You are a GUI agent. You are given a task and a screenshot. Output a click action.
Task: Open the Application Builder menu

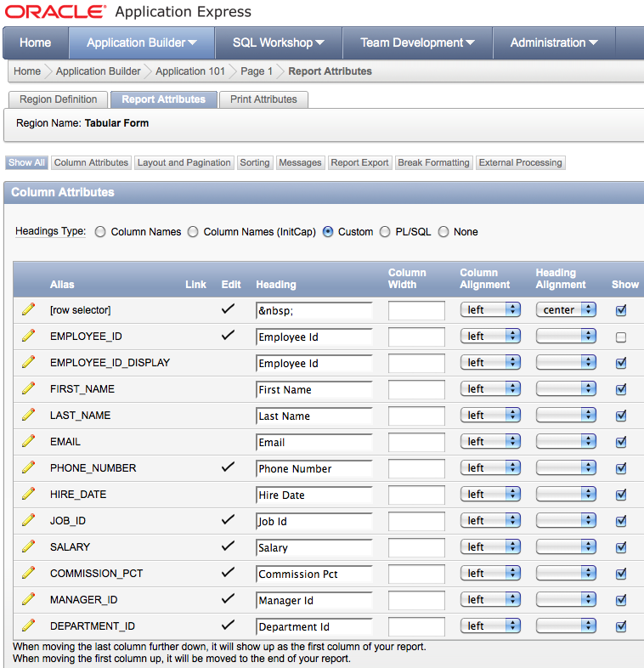pos(142,42)
